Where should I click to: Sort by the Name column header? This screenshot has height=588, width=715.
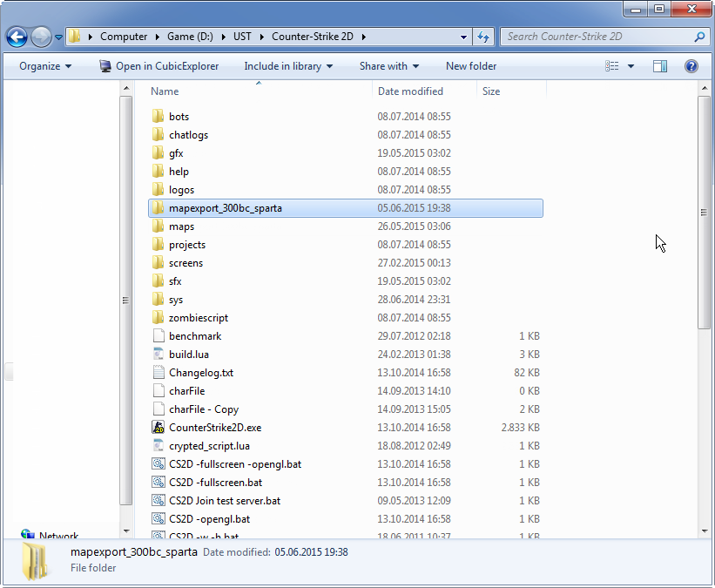(x=165, y=91)
